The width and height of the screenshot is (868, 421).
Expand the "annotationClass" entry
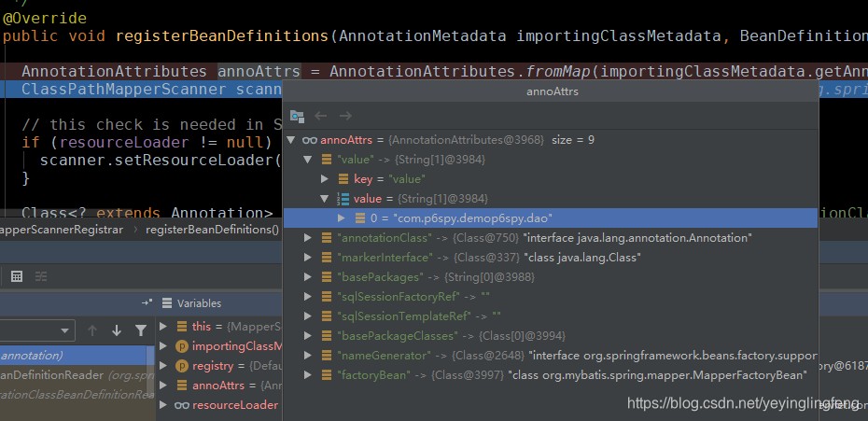point(308,238)
